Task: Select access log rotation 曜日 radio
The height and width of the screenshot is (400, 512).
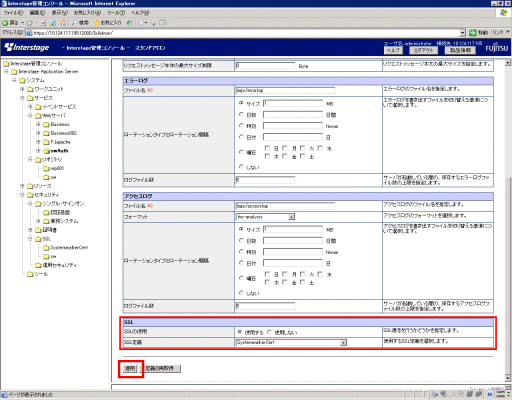Action: (241, 278)
